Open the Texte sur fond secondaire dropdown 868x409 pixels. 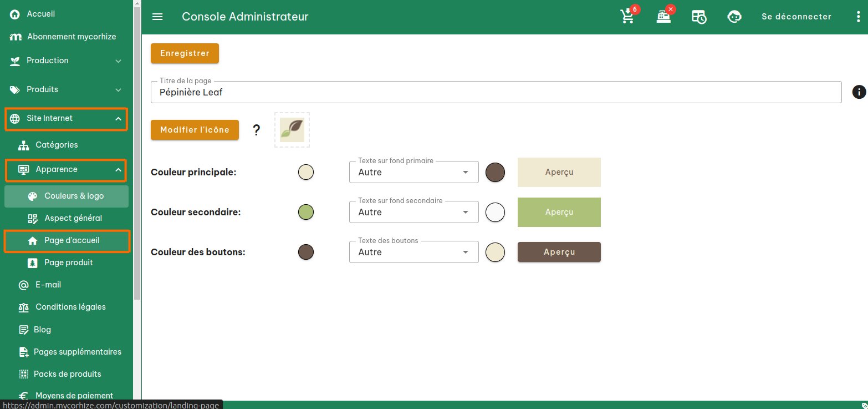[413, 212]
